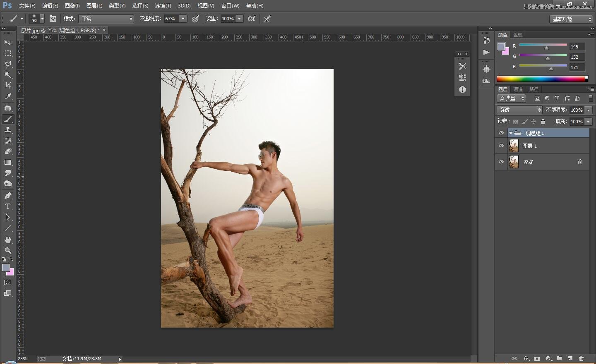Select the Rectangular Marquee tool

[8, 53]
